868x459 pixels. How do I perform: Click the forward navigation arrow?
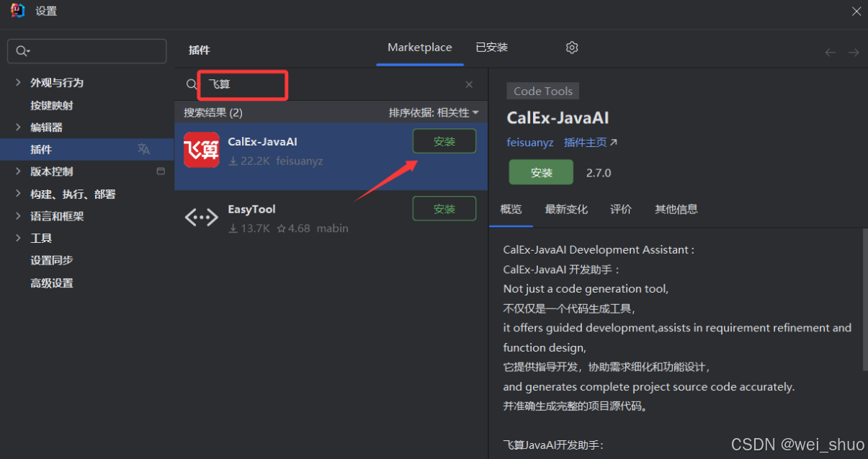854,53
